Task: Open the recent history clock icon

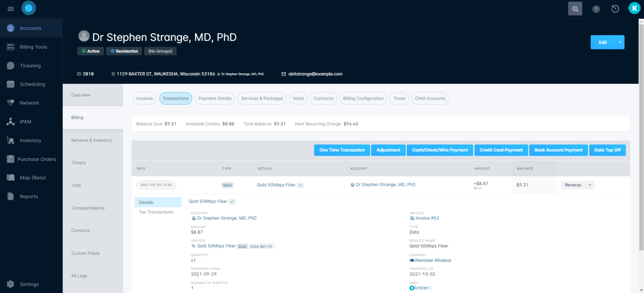Action: pyautogui.click(x=615, y=9)
